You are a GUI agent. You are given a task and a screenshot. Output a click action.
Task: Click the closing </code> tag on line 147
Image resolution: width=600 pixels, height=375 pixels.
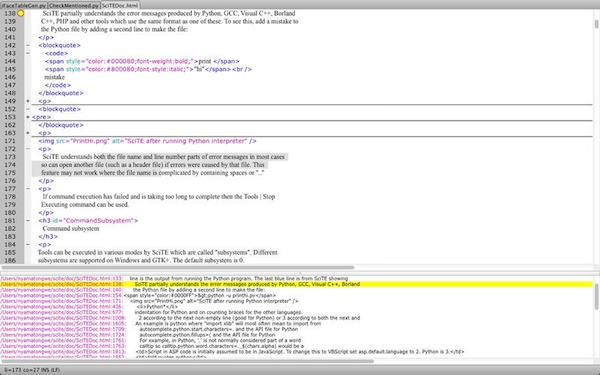pyautogui.click(x=58, y=85)
